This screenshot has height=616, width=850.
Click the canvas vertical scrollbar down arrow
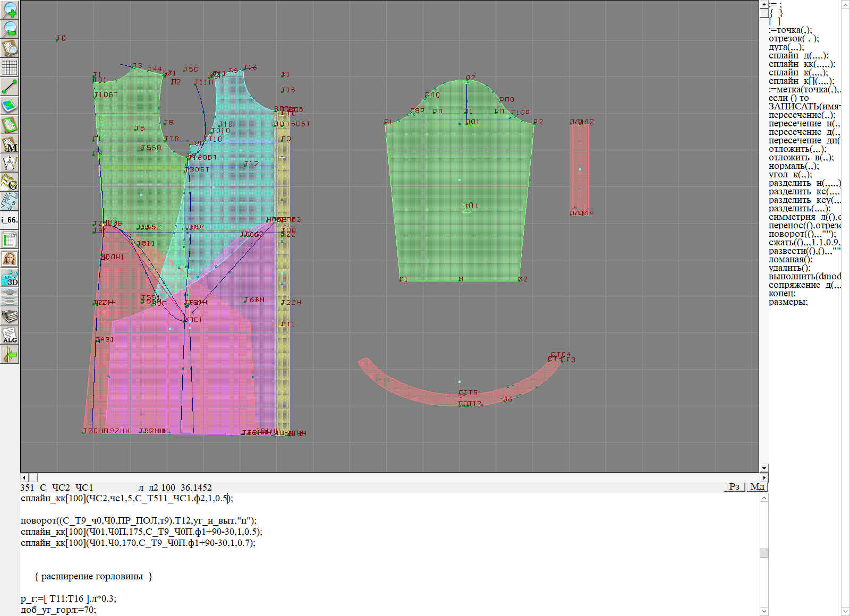click(764, 468)
